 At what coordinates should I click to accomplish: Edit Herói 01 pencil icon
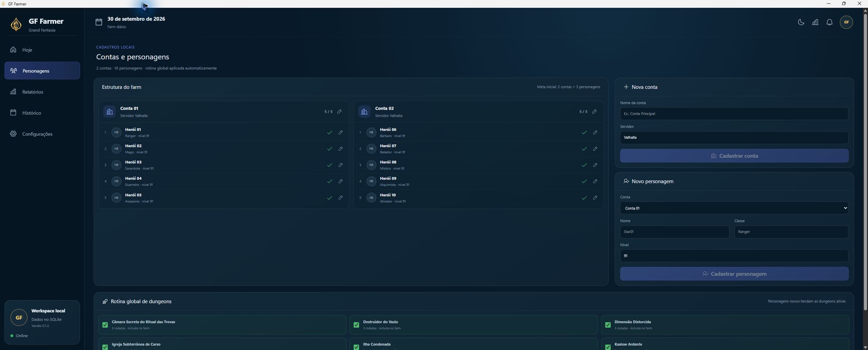click(340, 133)
